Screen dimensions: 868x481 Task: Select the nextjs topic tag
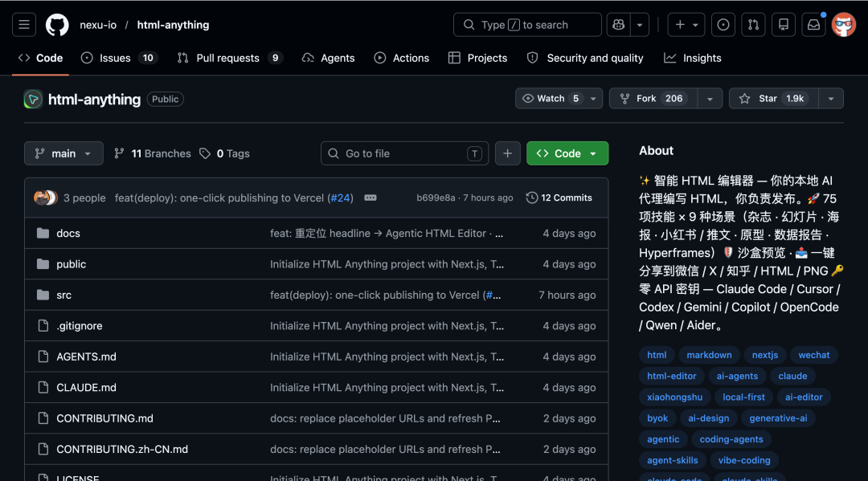click(x=765, y=355)
